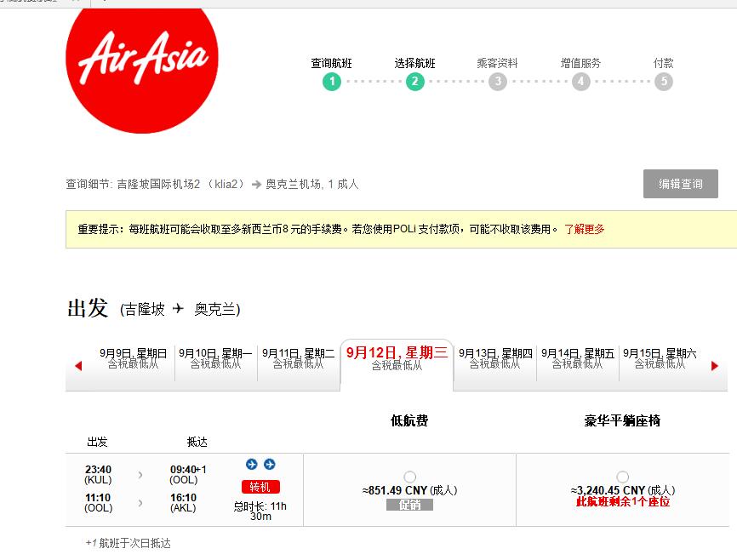Click step 4 add-on services circle

coord(580,82)
